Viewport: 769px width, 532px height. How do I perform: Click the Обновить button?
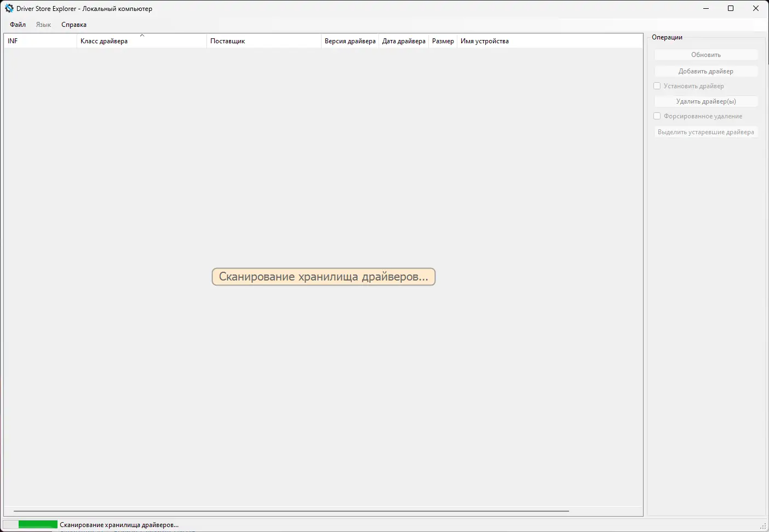(705, 54)
